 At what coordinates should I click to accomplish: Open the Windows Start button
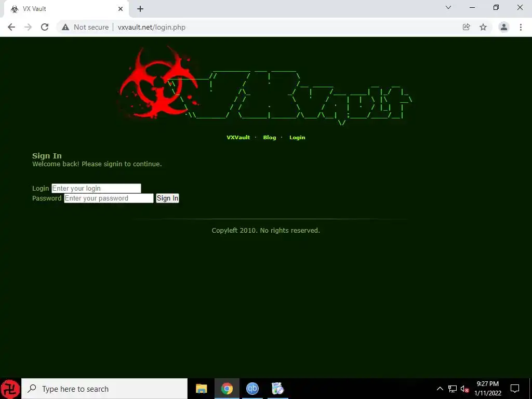click(x=10, y=389)
